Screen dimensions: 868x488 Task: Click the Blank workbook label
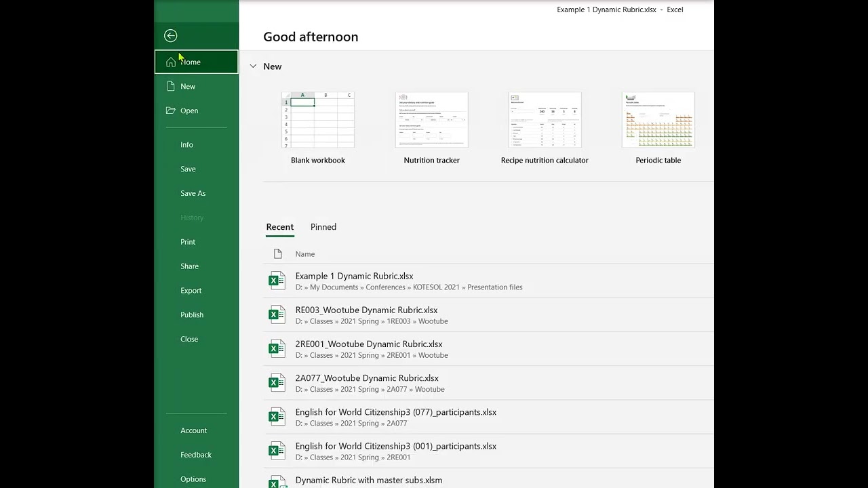[x=318, y=161]
